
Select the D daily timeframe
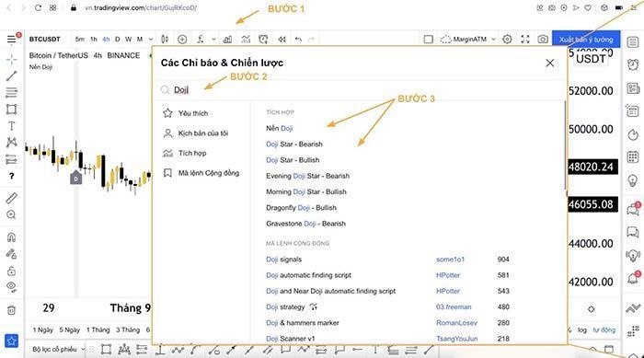click(x=117, y=39)
